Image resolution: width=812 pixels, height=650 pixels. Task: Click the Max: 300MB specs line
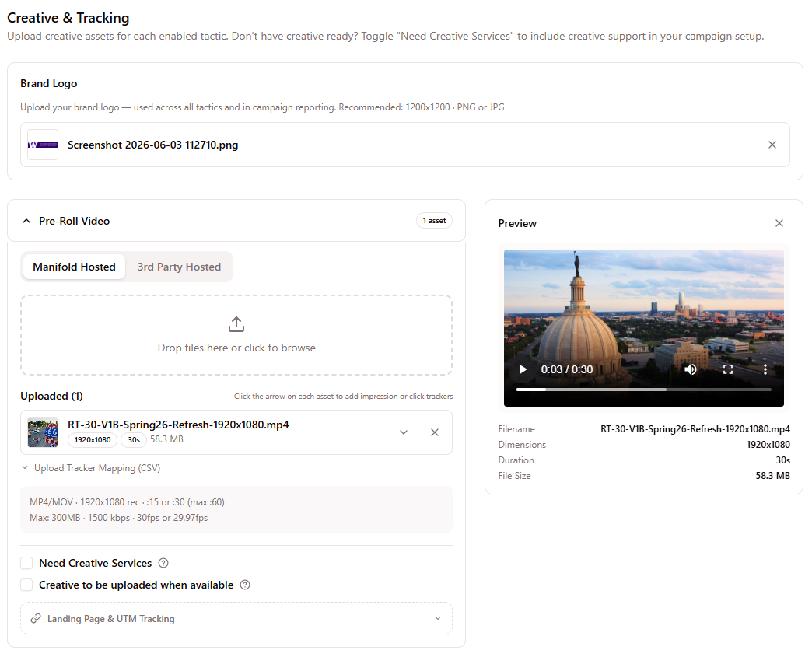pos(118,518)
